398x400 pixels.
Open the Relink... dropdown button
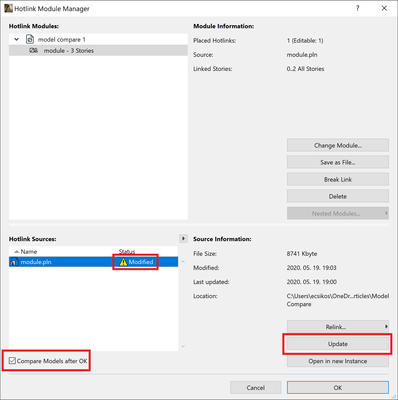338,327
